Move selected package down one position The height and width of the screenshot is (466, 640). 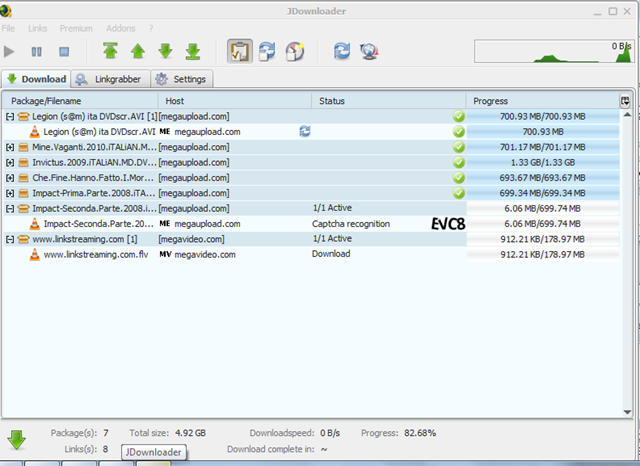tap(165, 51)
